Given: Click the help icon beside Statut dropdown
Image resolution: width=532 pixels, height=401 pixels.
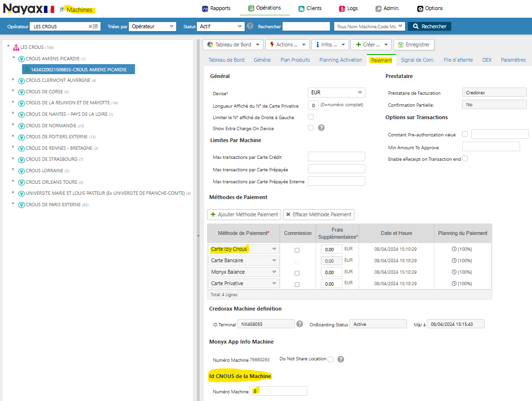Looking at the screenshot, I should point(250,26).
